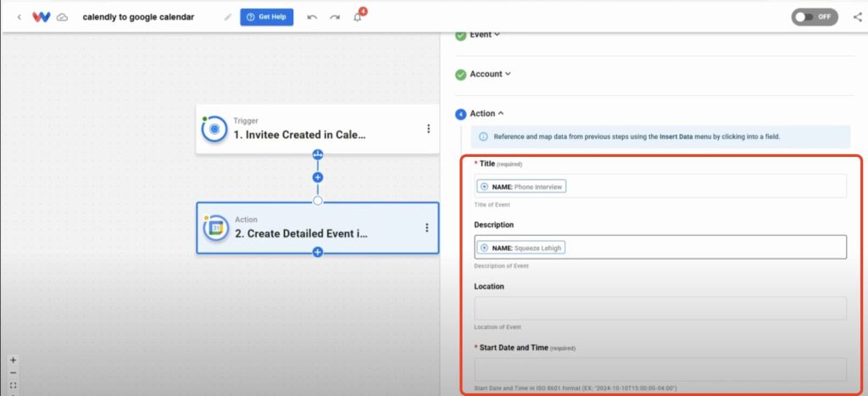Click the Get Help button
Image resolution: width=868 pixels, height=396 pixels.
[267, 17]
